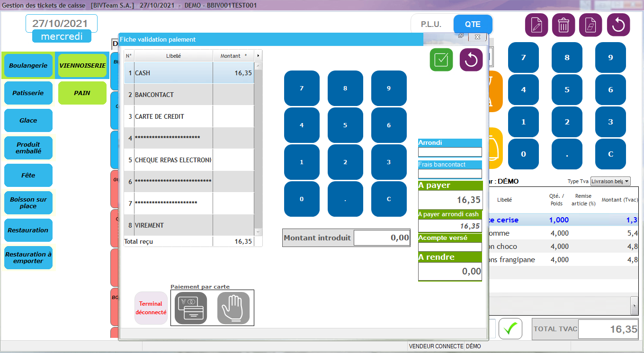Viewport: 644px width, 353px height.
Task: Switch to P.L.U. mode
Action: point(431,25)
